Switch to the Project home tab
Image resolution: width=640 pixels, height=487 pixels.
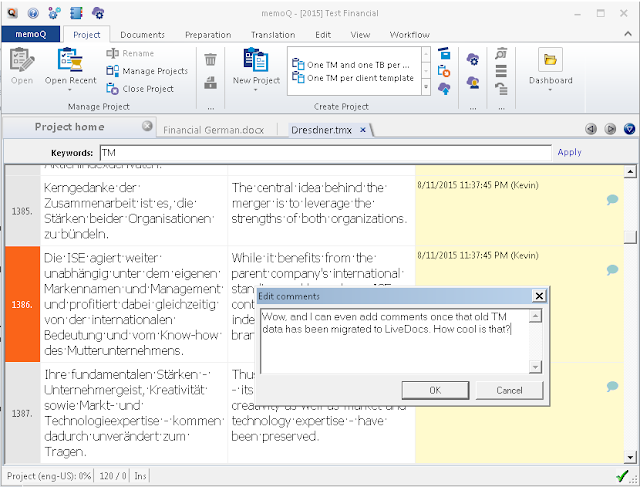69,127
